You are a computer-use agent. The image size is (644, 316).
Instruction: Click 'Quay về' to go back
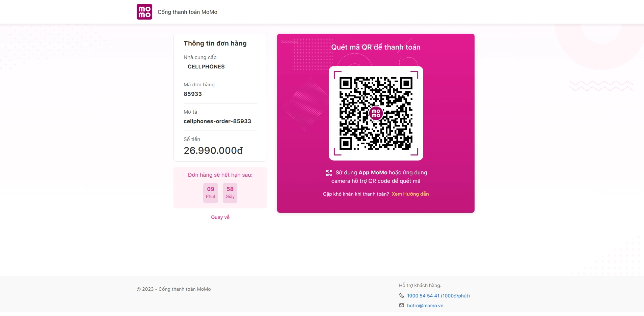(220, 217)
